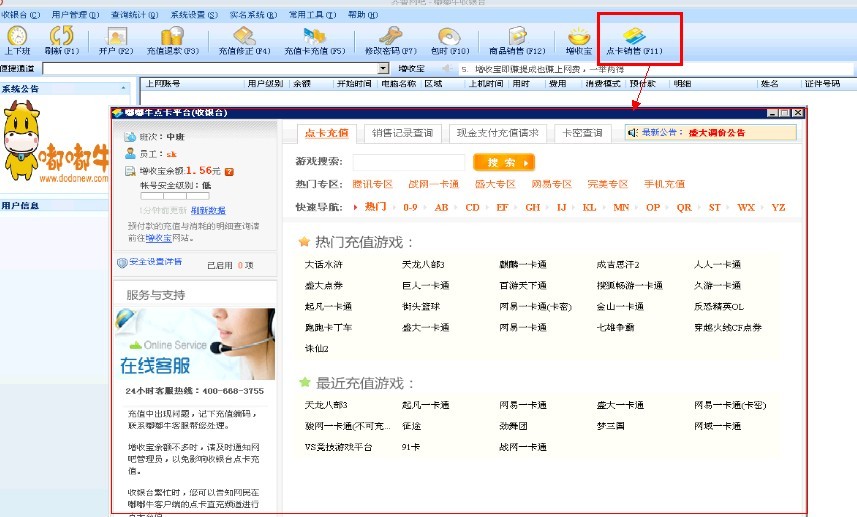Open the 开户 (F2) account icon
857x517 pixels.
tap(116, 37)
